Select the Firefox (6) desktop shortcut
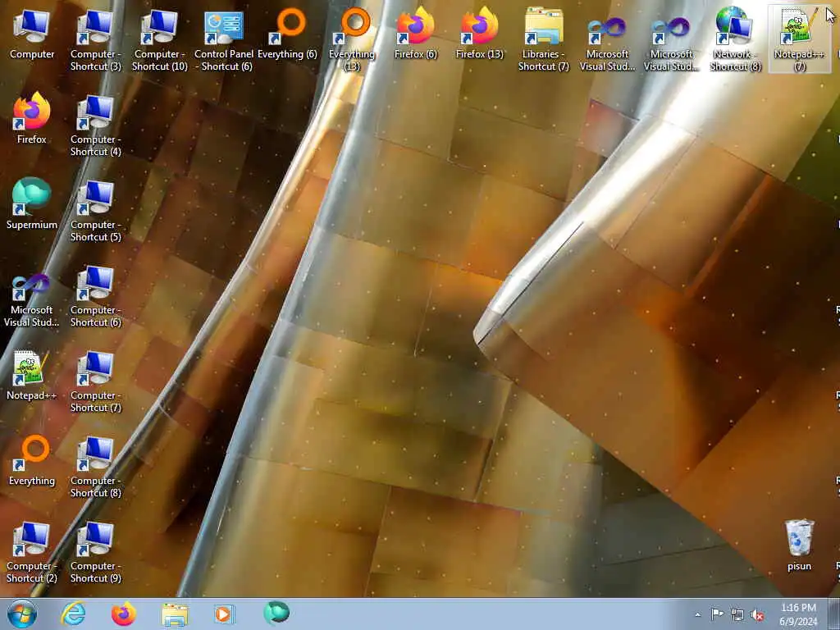The image size is (840, 630). (x=416, y=34)
